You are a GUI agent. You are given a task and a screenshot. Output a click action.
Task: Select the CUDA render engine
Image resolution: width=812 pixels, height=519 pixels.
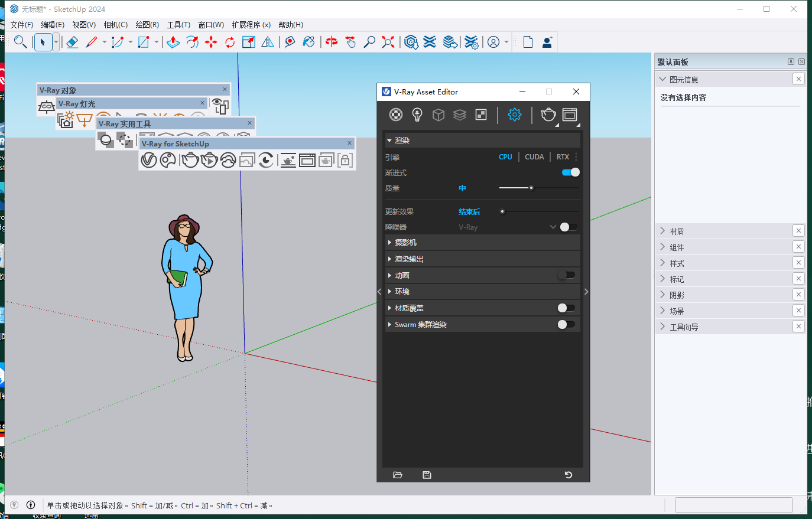click(534, 157)
